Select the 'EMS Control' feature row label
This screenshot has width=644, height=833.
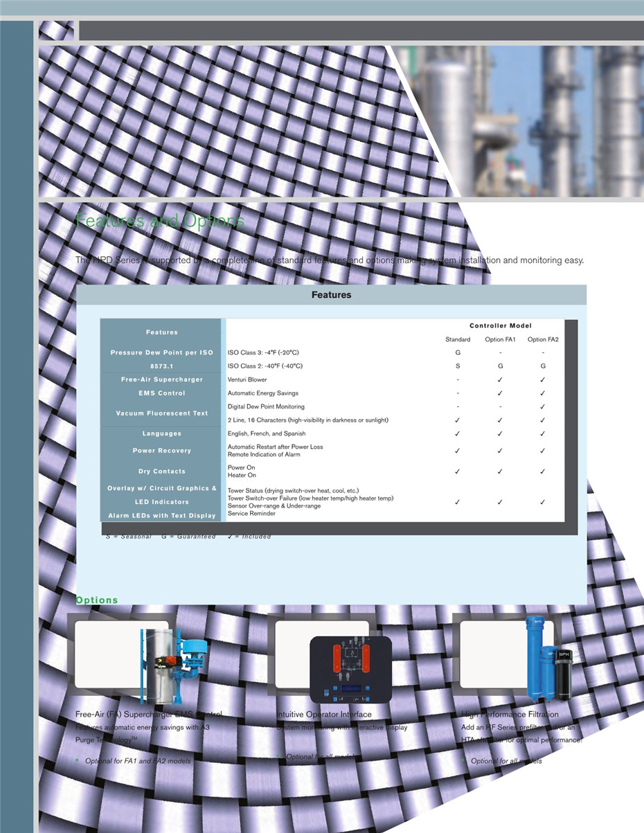pyautogui.click(x=162, y=393)
